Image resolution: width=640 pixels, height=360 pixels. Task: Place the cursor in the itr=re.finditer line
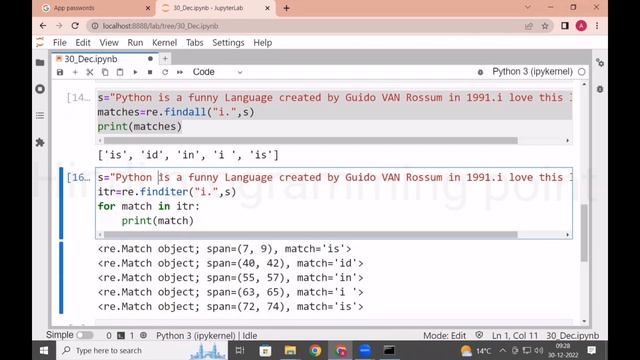click(x=167, y=192)
